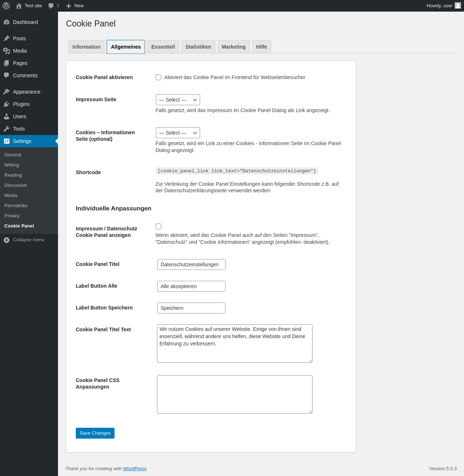
Task: Open Privacy settings submenu
Action: tap(12, 216)
